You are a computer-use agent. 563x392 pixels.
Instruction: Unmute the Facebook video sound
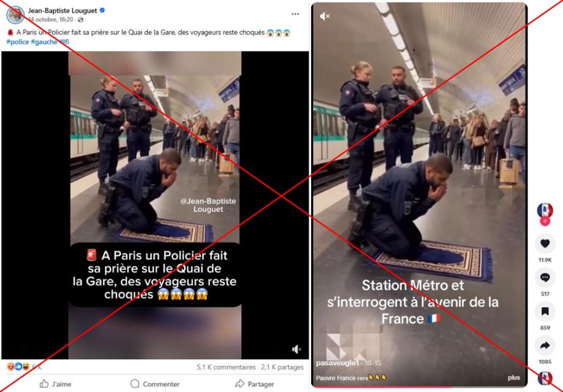tap(296, 350)
